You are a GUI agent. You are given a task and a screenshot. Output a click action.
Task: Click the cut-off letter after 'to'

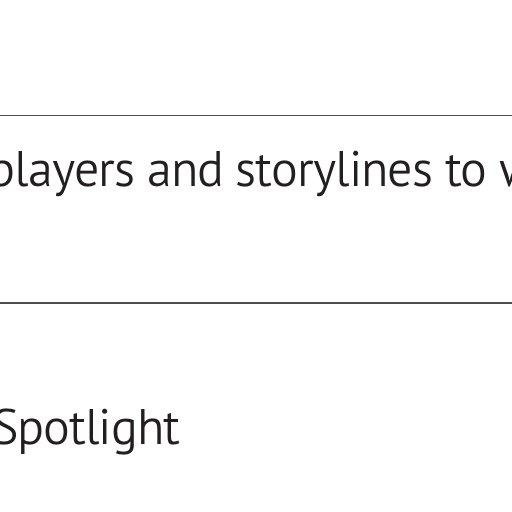pos(506,173)
